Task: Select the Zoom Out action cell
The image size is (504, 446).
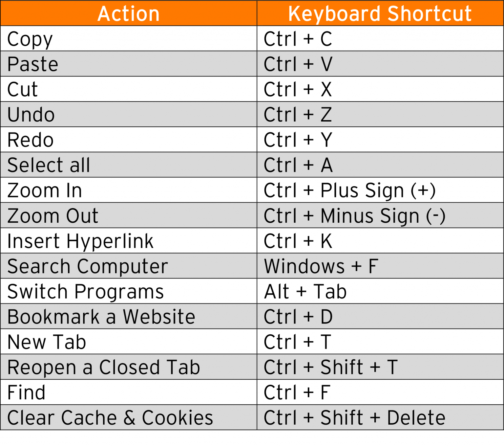Action: coord(53,216)
